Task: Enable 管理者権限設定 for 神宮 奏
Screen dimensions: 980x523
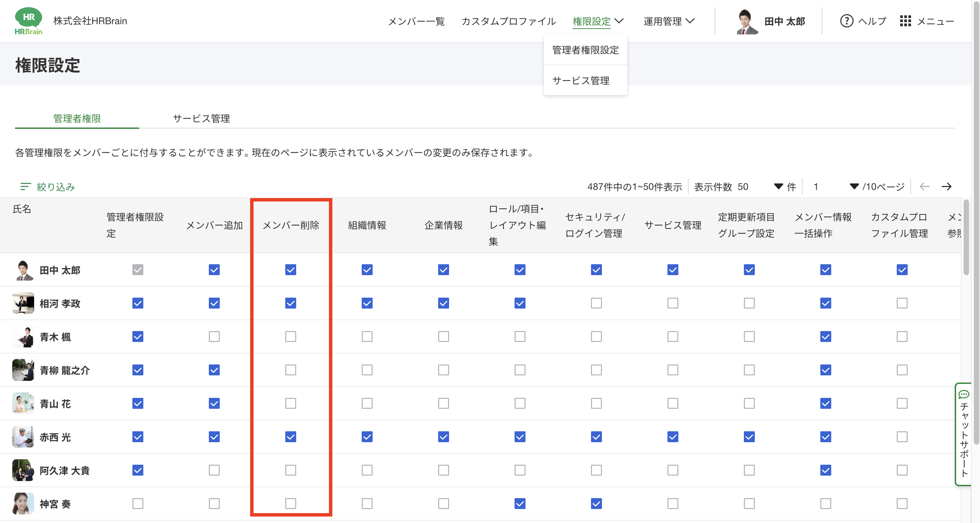Action: (138, 504)
